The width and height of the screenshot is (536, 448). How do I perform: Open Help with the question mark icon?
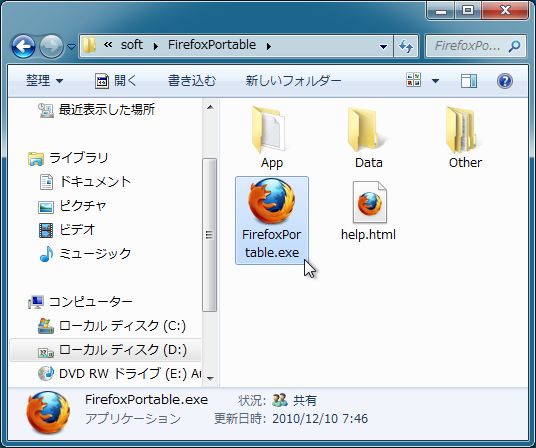[x=505, y=81]
